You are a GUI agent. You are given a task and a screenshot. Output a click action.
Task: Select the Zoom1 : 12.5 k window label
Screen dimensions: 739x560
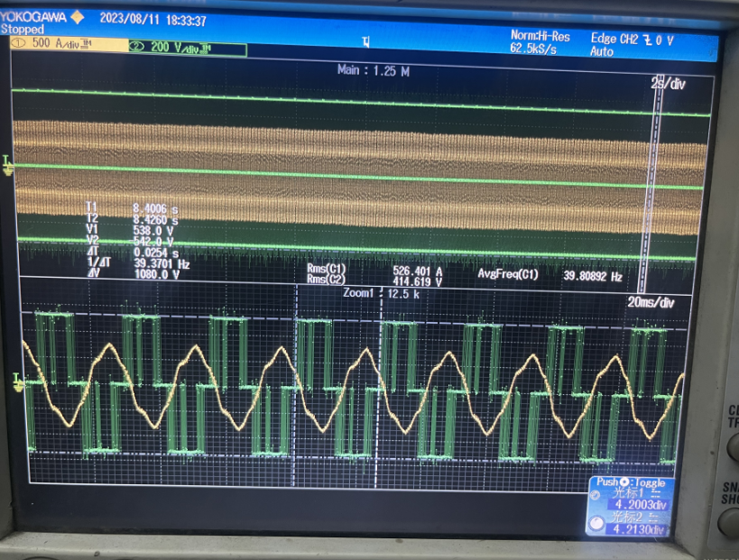[376, 293]
